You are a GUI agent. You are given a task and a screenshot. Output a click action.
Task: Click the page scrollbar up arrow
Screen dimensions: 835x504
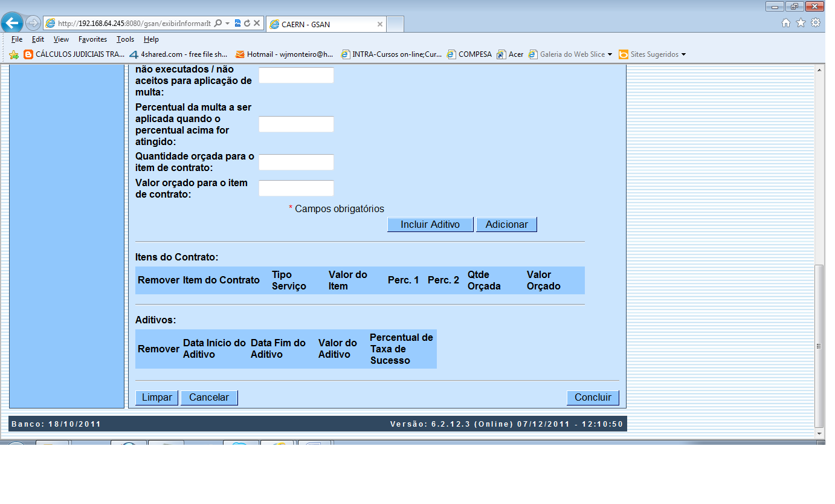pyautogui.click(x=819, y=71)
